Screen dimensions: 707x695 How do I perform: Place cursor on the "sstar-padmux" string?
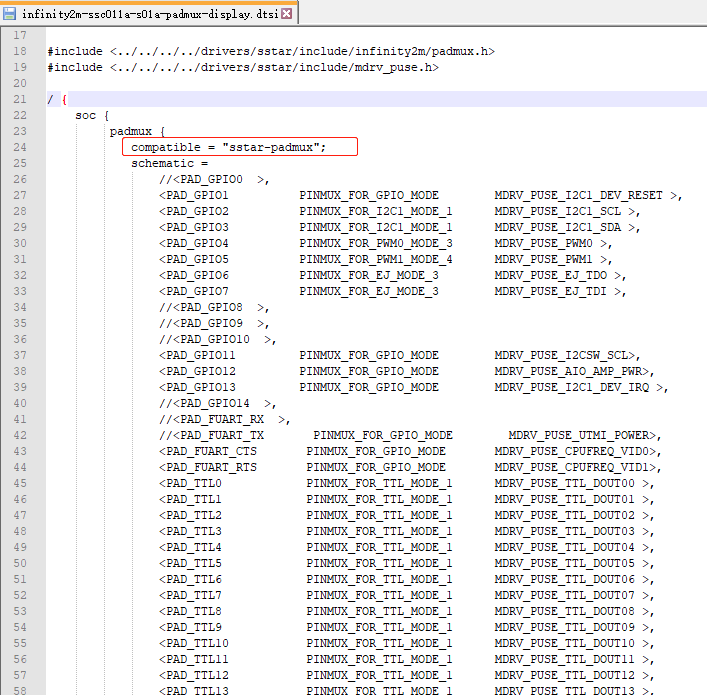point(274,147)
